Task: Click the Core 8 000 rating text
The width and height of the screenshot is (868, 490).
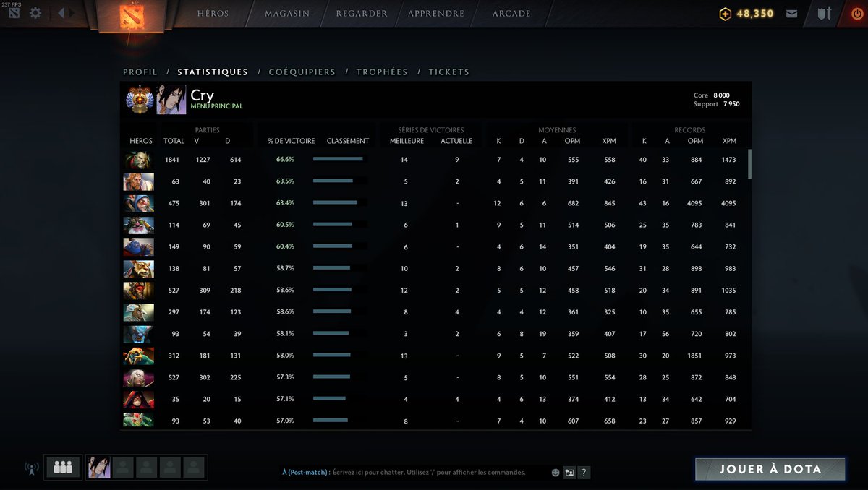Action: click(x=712, y=95)
